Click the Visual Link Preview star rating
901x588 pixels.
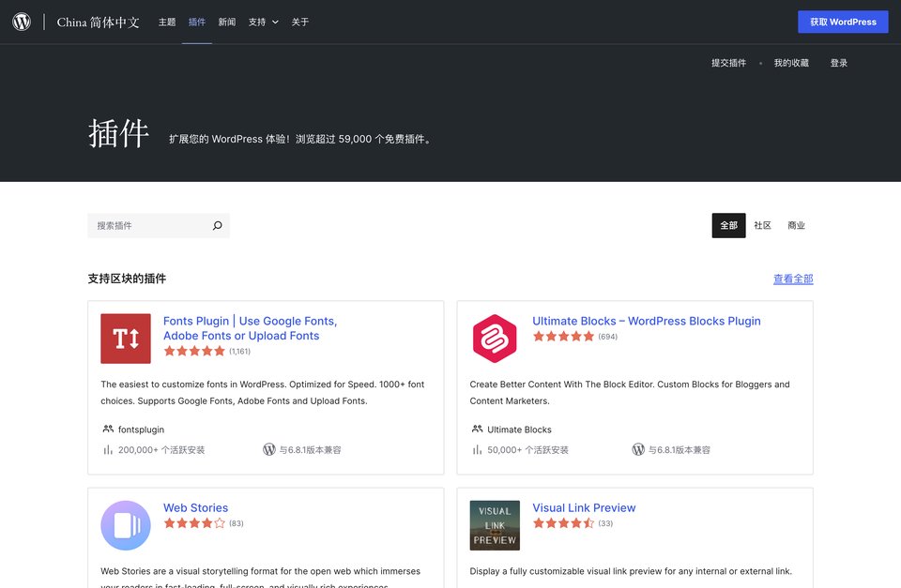tap(563, 523)
